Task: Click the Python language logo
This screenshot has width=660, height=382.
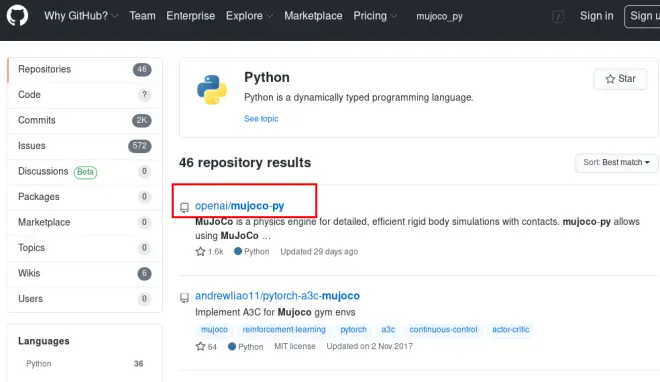Action: [x=212, y=90]
